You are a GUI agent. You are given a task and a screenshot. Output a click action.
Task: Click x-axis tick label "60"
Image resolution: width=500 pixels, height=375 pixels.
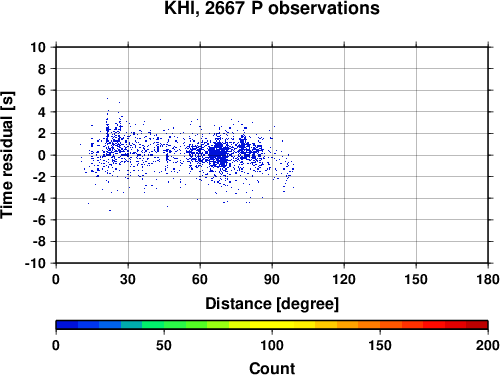pyautogui.click(x=200, y=279)
